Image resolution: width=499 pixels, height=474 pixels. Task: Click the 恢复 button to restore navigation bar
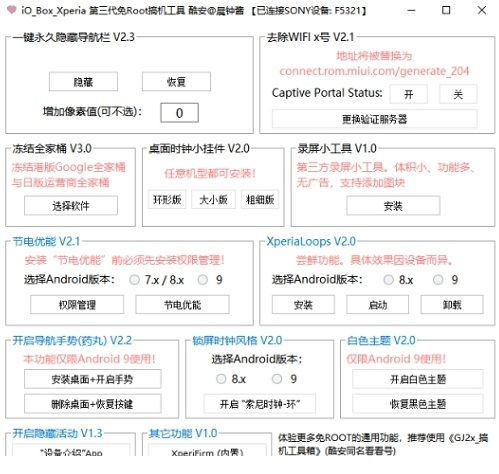(x=176, y=81)
